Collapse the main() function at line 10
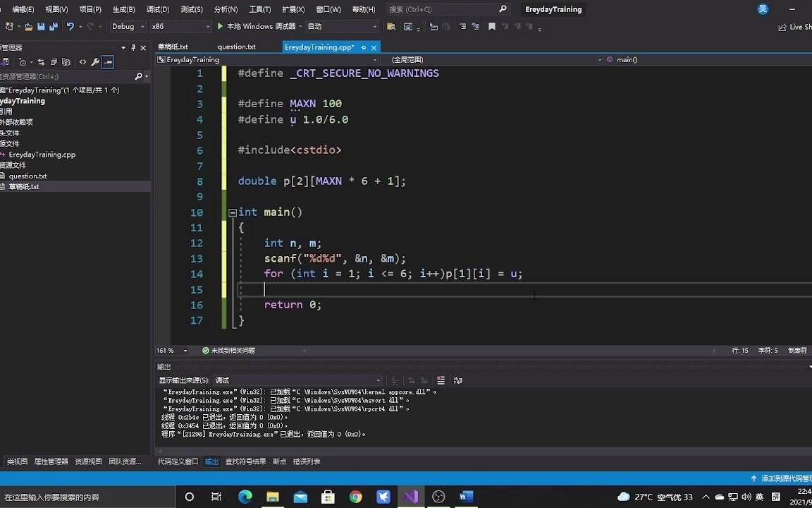Viewport: 812px width, 508px height. pos(232,212)
